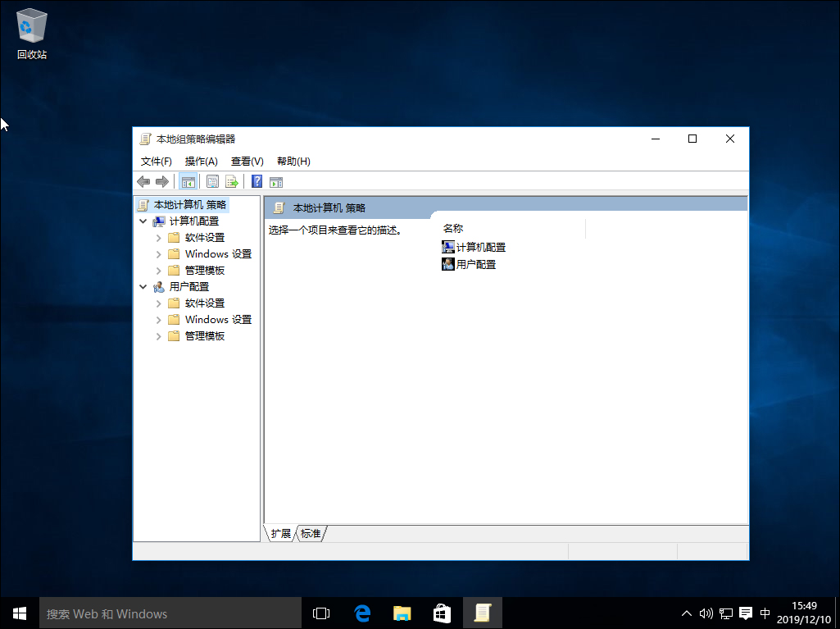Collapse the 计算机配置 tree node
Screen dimensions: 840x629
[143, 221]
